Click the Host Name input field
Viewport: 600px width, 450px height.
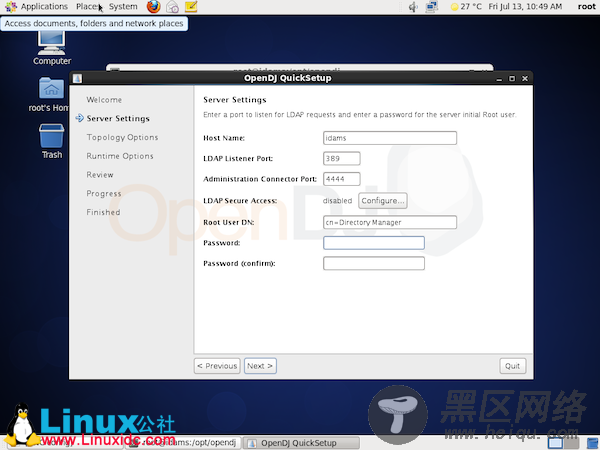[390, 138]
